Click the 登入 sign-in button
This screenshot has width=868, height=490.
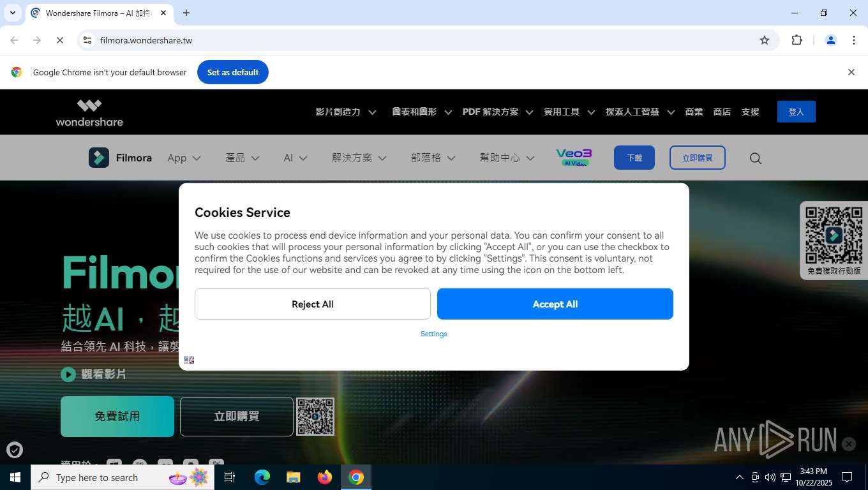click(796, 112)
